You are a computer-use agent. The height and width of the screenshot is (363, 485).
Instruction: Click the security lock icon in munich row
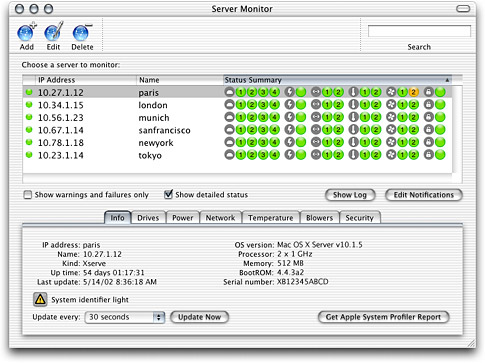click(x=429, y=117)
